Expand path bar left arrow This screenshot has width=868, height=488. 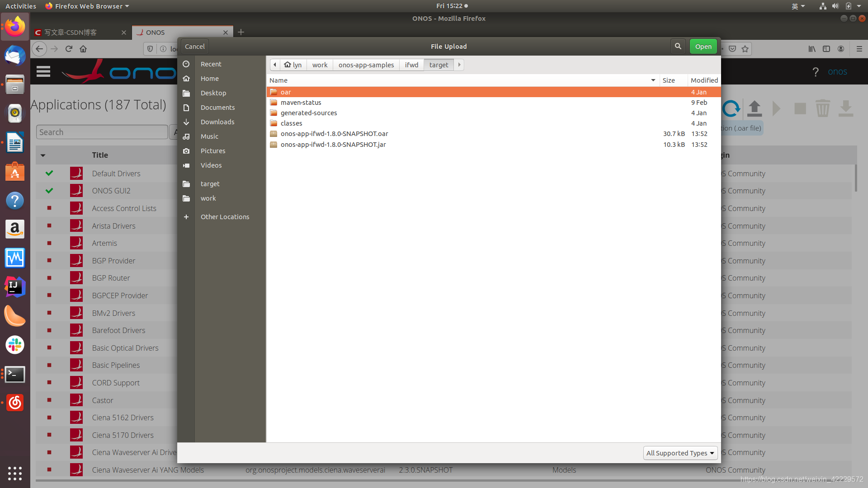coord(275,65)
